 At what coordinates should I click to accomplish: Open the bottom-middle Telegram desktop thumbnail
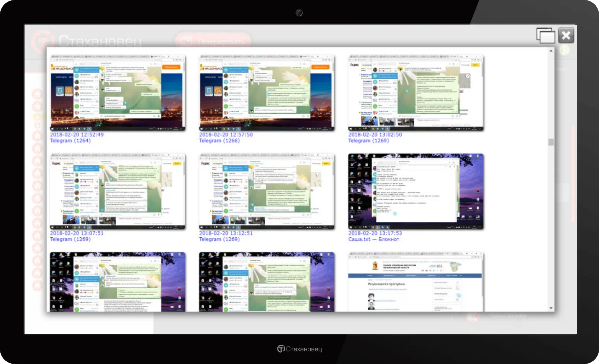(x=267, y=282)
